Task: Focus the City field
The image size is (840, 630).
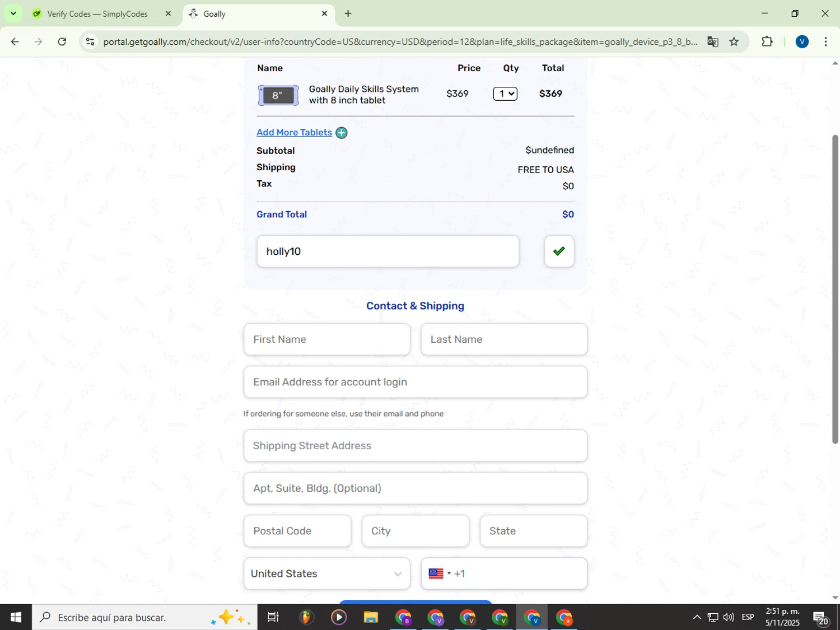Action: coord(416,531)
